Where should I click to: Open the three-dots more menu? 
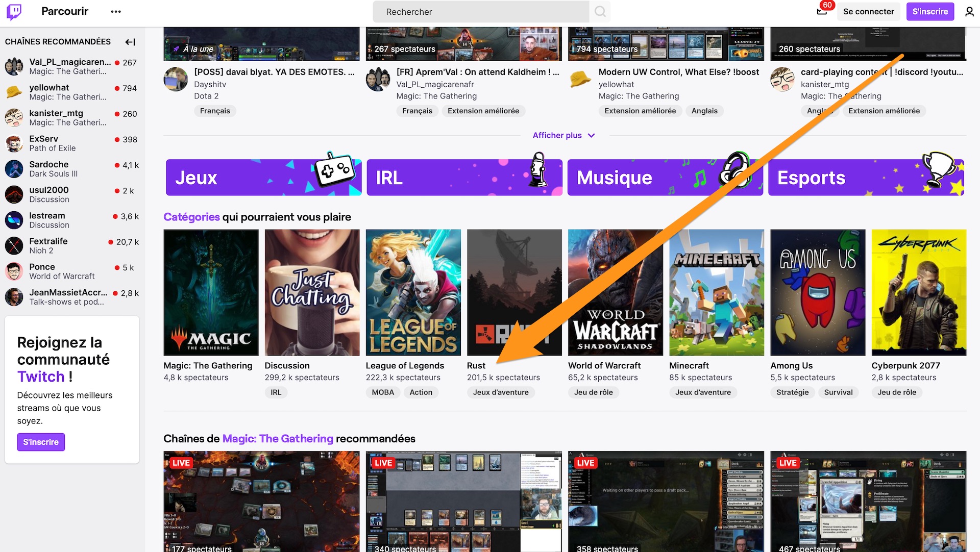pos(116,12)
